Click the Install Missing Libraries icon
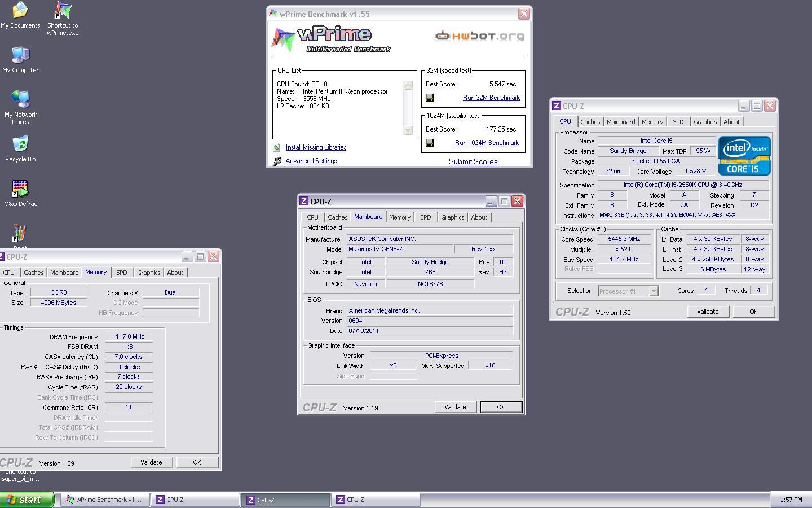 click(276, 148)
